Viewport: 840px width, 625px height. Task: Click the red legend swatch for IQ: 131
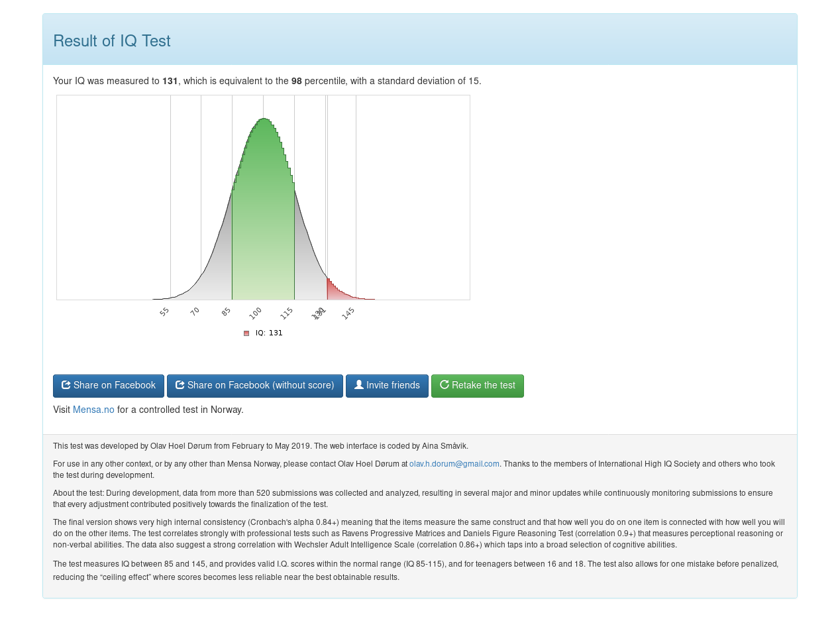click(246, 333)
